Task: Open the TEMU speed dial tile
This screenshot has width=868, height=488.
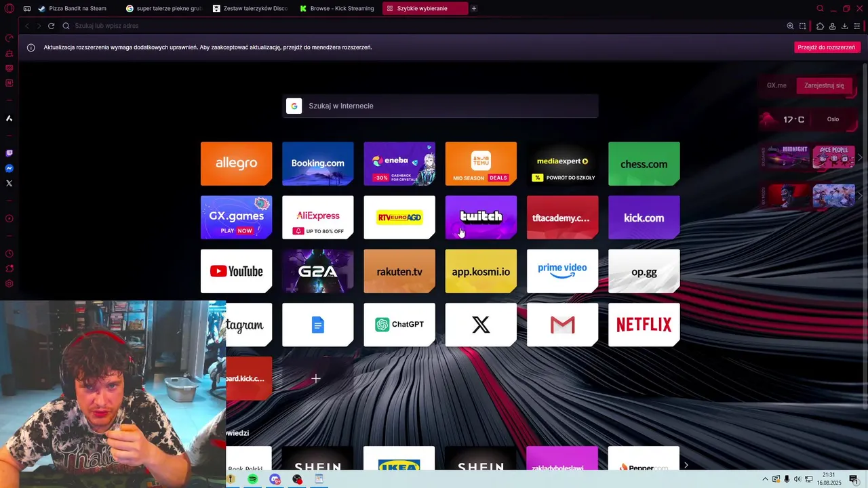Action: (x=481, y=163)
